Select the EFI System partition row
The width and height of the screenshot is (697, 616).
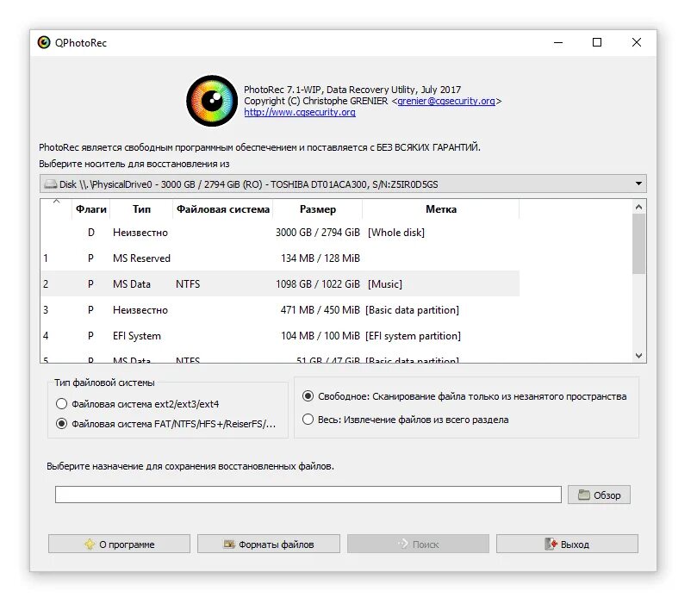pos(280,335)
